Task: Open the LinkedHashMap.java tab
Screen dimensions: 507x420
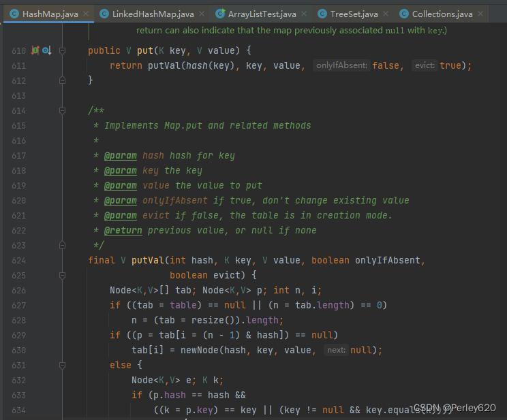Action: 152,14
